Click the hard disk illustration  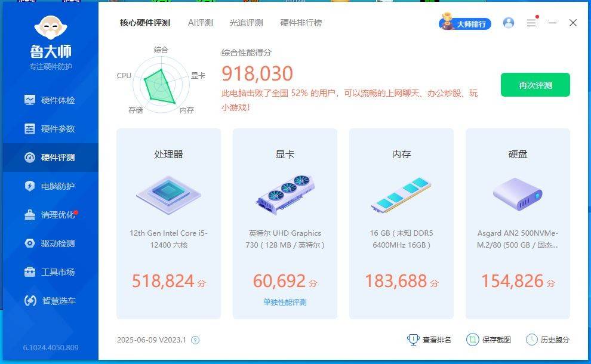tap(518, 195)
